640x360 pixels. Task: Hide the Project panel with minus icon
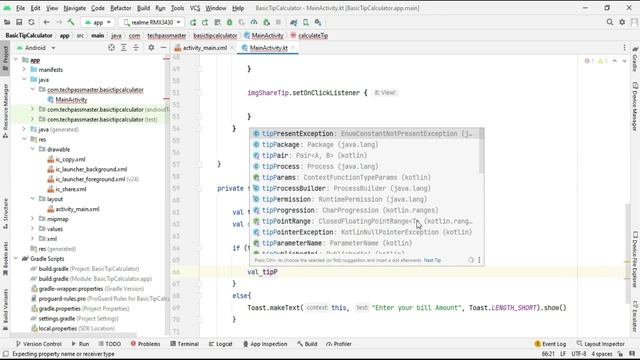click(x=163, y=48)
